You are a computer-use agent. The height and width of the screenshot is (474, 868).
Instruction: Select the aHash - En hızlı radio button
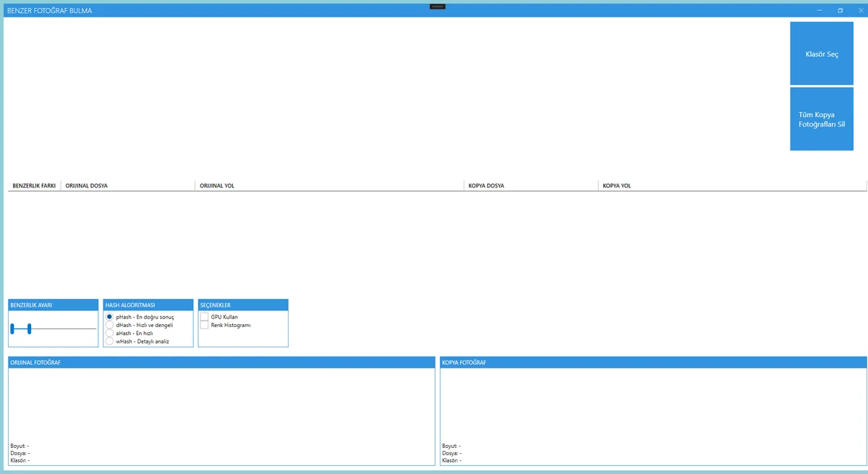point(110,333)
